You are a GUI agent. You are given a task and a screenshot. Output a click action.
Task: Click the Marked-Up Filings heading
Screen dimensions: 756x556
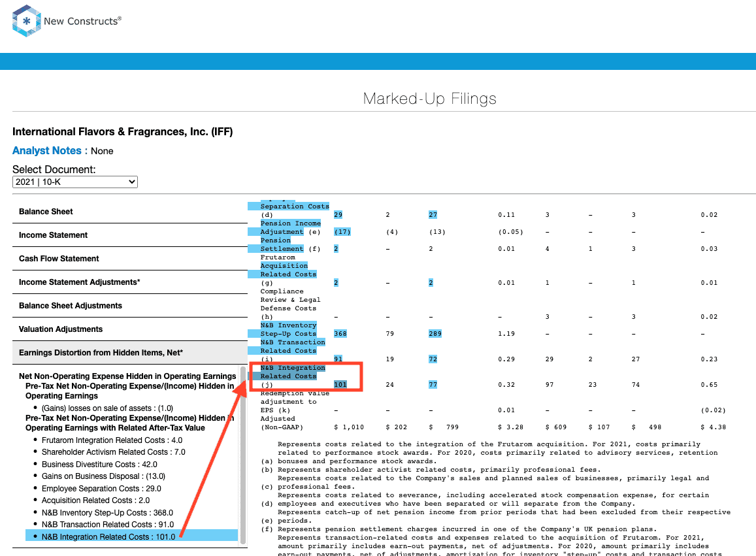[429, 99]
